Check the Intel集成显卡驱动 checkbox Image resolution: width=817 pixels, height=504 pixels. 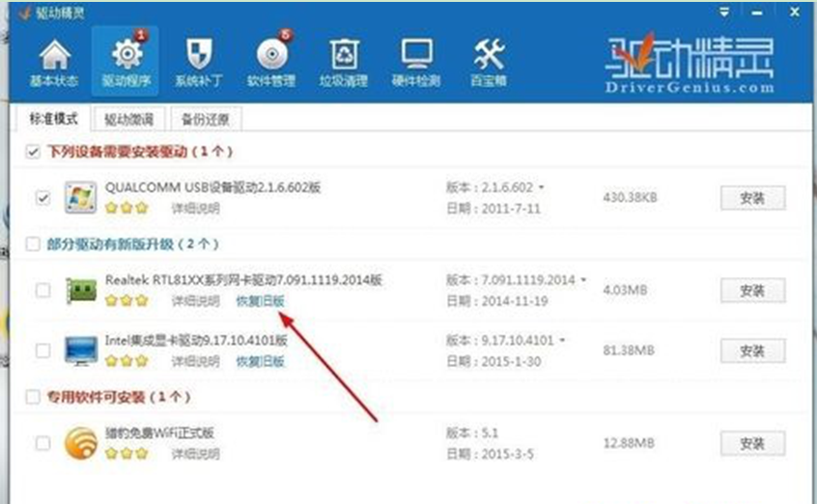coord(43,350)
